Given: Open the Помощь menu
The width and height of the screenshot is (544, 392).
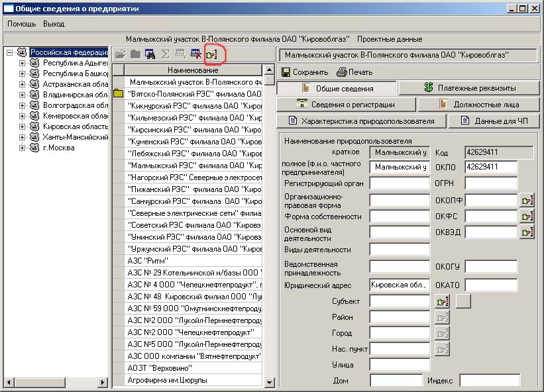Looking at the screenshot, I should coord(22,23).
